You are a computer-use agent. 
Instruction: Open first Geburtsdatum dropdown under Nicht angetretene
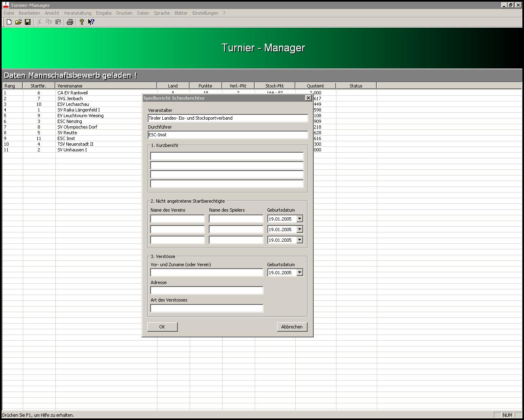pyautogui.click(x=299, y=219)
